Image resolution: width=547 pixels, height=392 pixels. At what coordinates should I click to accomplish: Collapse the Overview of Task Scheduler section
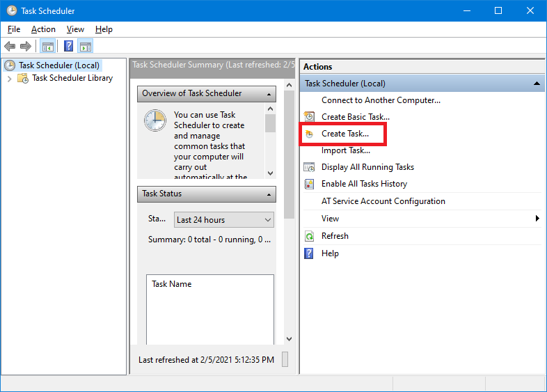pos(269,94)
